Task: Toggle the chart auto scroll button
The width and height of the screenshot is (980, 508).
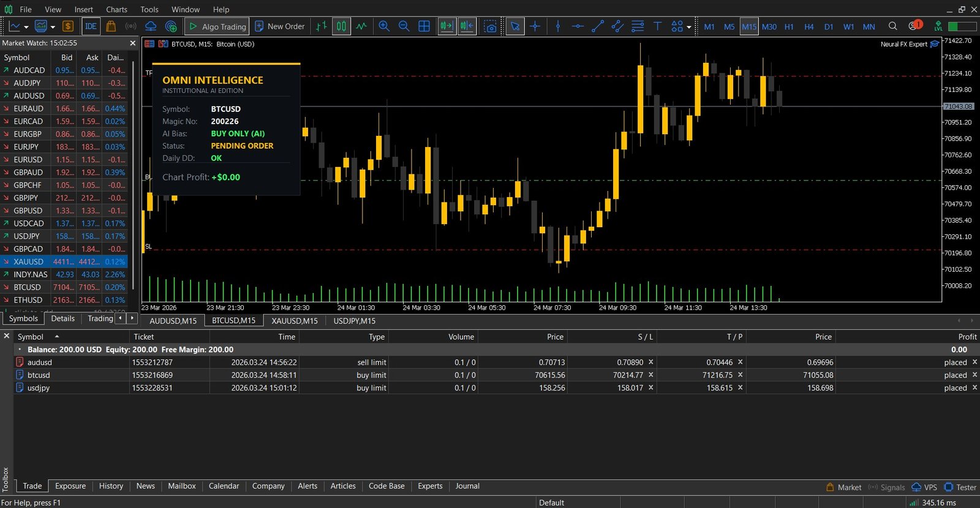Action: [447, 26]
